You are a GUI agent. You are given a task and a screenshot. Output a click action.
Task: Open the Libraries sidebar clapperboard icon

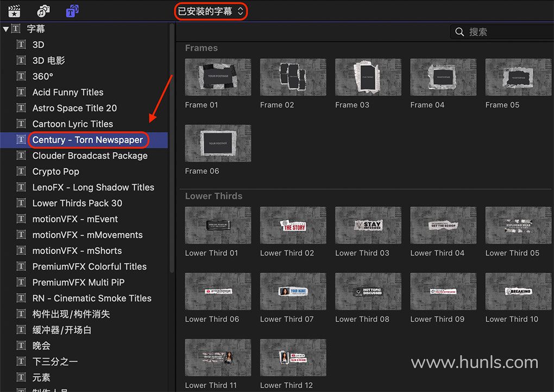click(14, 11)
